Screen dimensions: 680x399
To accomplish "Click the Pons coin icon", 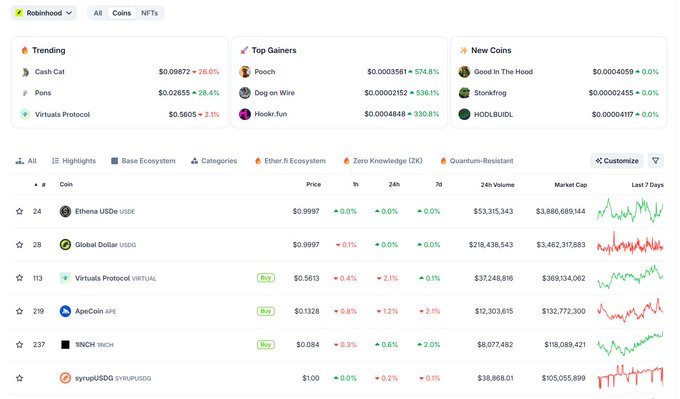I will coord(25,93).
